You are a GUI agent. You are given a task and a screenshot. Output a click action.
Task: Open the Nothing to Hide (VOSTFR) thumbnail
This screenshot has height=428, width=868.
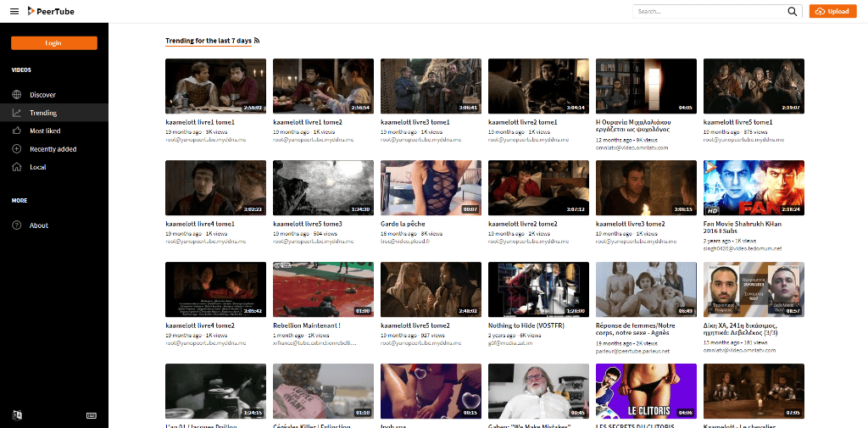tap(538, 290)
